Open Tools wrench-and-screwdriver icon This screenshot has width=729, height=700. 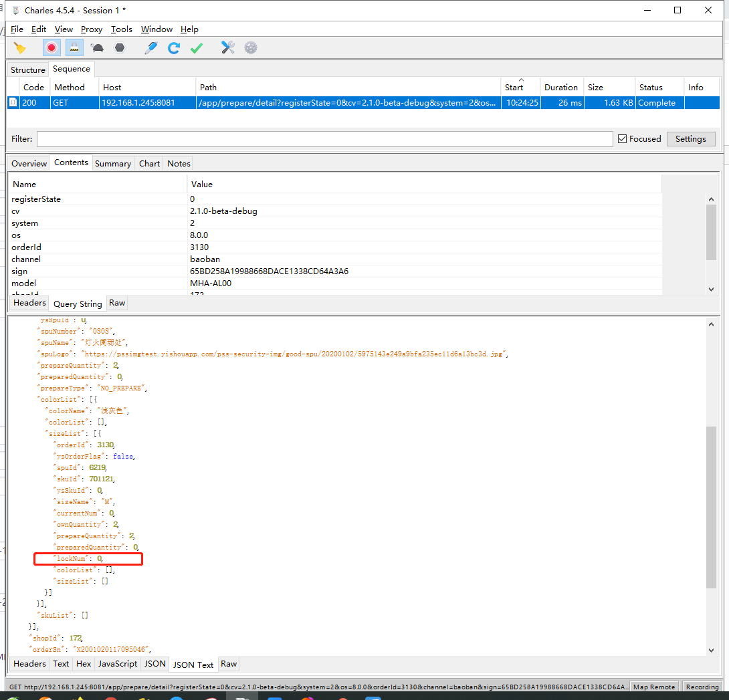[x=228, y=48]
